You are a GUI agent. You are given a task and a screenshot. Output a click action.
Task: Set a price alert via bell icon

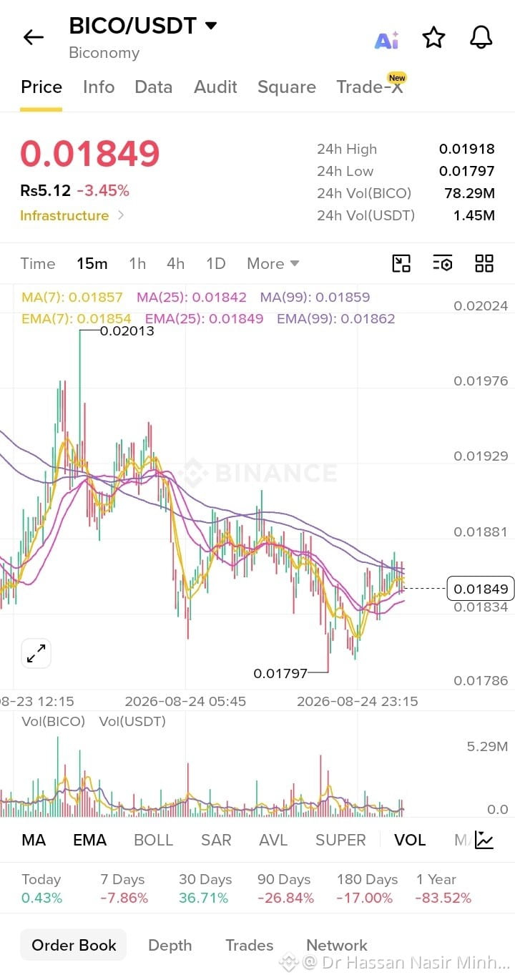coord(481,37)
